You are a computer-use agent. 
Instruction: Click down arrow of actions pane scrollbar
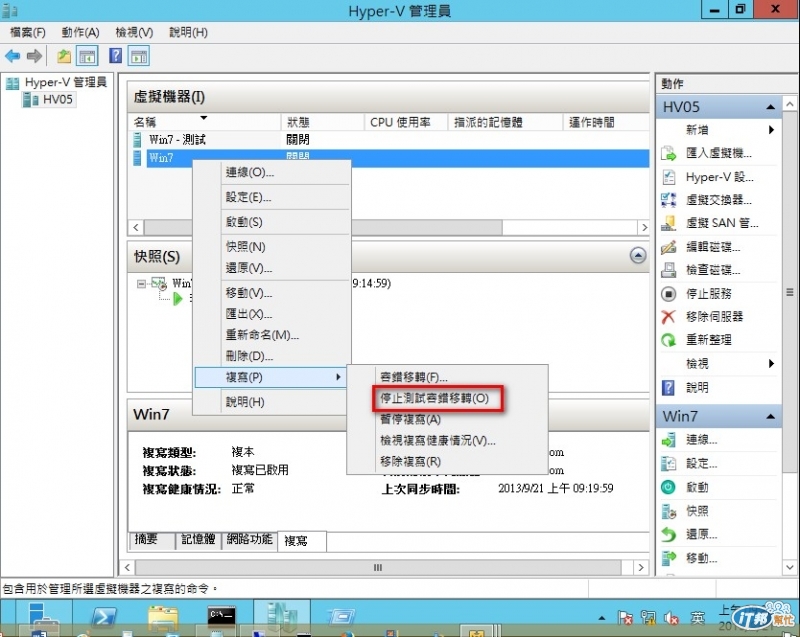pos(789,567)
